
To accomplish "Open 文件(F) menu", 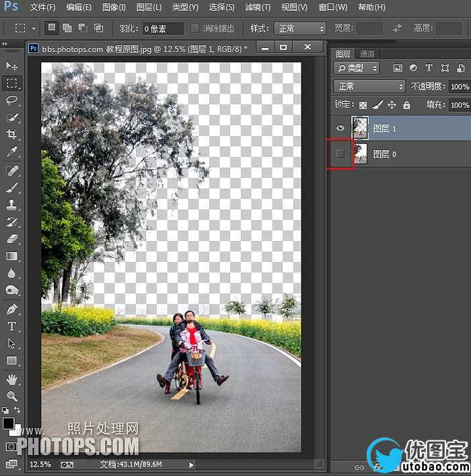I will (x=42, y=7).
